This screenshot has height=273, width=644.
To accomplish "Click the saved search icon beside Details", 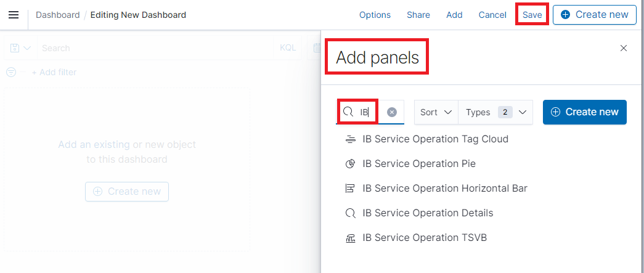I will coord(351,213).
